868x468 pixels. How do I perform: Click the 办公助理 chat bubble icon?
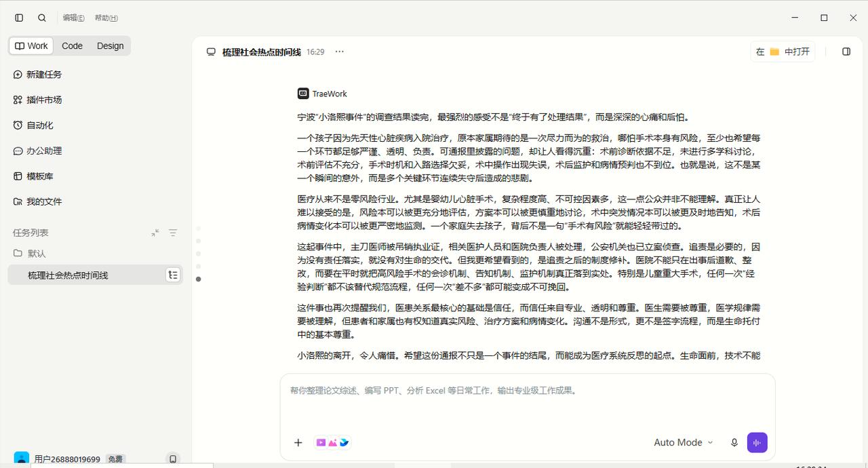[x=18, y=151]
